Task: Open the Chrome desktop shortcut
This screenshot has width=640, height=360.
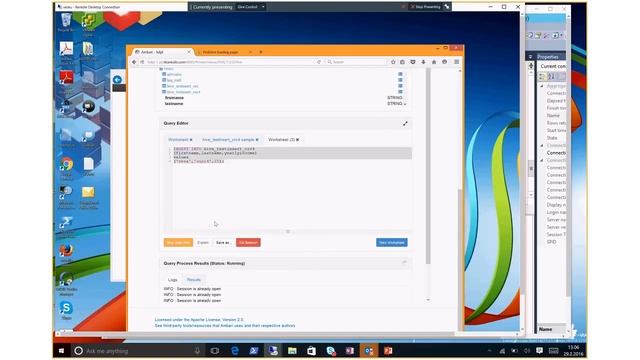Action: click(x=67, y=167)
